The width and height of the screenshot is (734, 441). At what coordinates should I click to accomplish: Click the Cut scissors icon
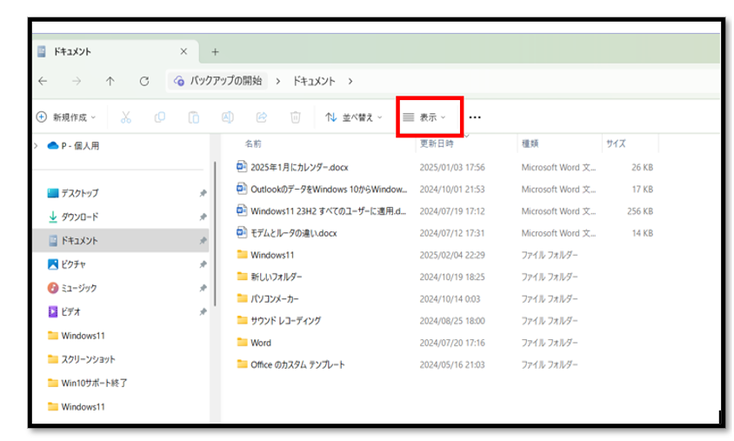pyautogui.click(x=125, y=117)
